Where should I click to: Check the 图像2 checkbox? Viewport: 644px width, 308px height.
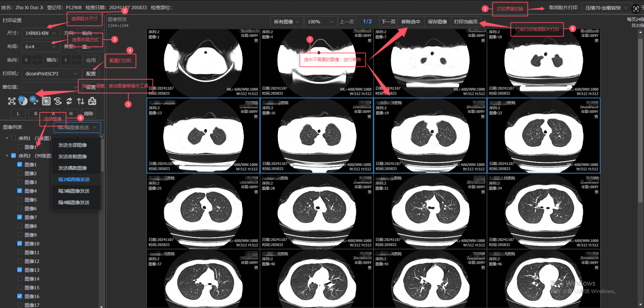[x=20, y=173]
